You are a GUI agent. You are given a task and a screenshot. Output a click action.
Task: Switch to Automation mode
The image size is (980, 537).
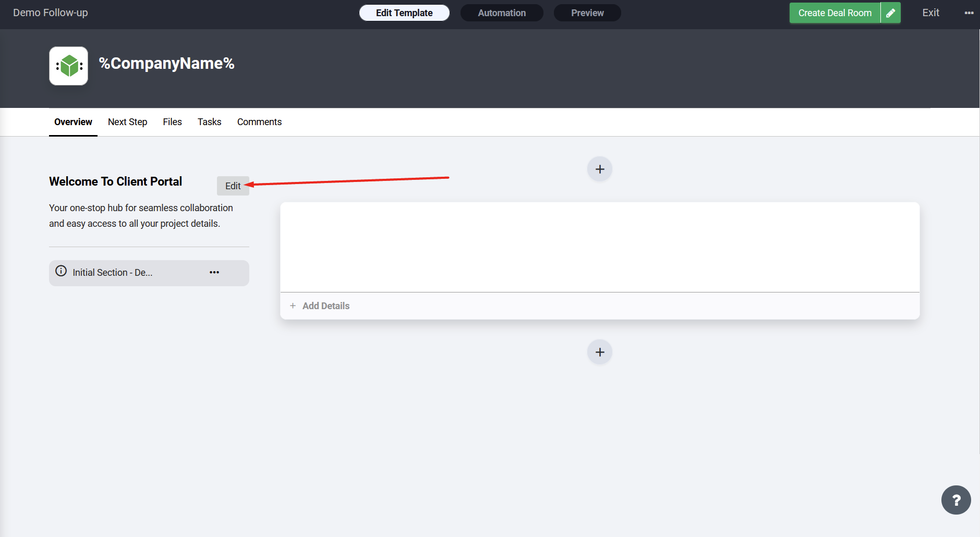[502, 13]
